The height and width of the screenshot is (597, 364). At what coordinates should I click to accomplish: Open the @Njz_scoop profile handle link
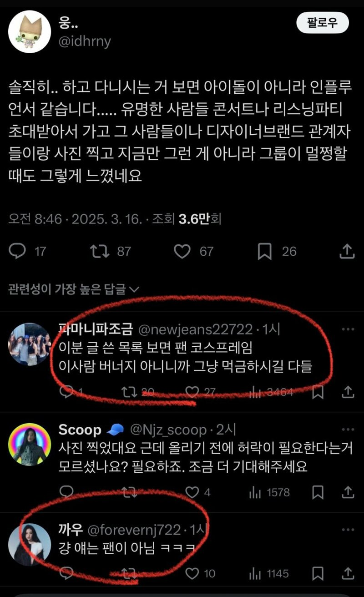pyautogui.click(x=168, y=430)
